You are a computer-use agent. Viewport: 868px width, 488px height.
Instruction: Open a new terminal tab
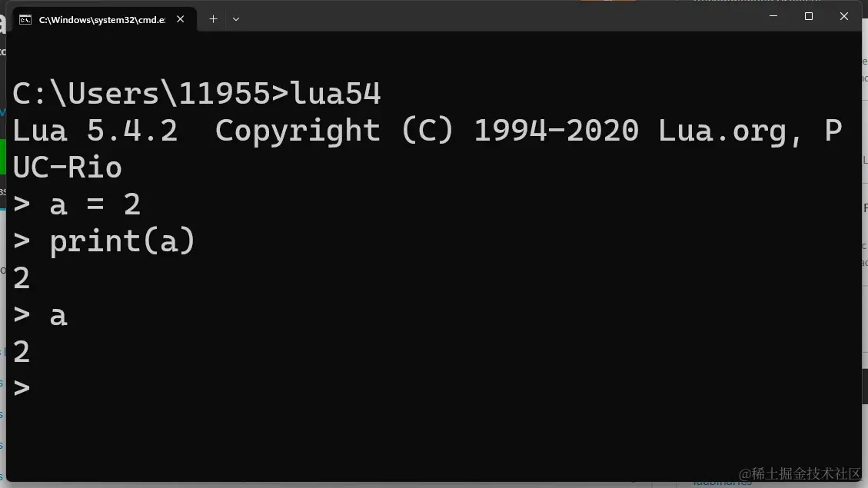[x=213, y=19]
